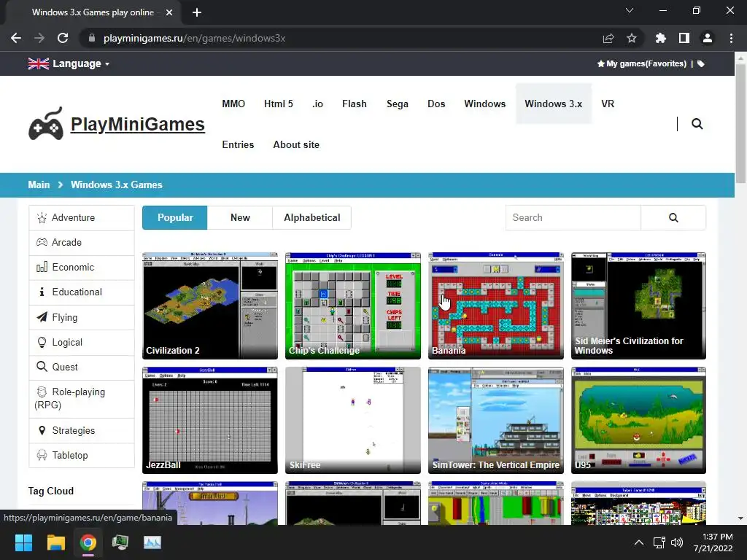Image resolution: width=747 pixels, height=560 pixels.
Task: Choose the Tabletop category
Action: (x=82, y=455)
